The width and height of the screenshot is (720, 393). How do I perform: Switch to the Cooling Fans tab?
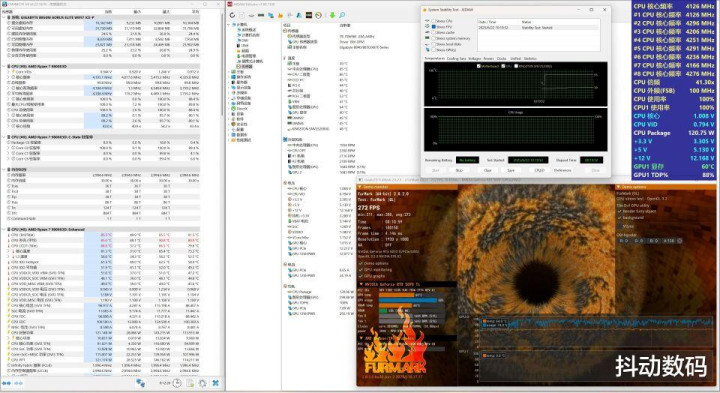[456, 59]
